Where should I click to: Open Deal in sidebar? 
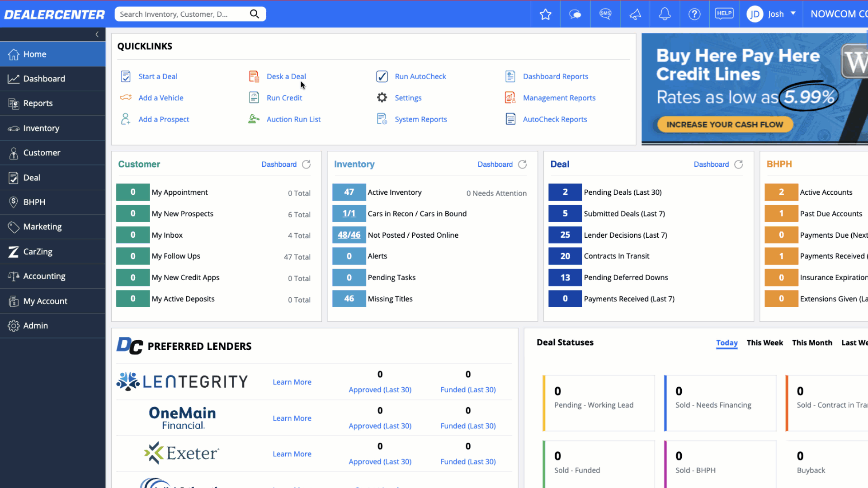pos(53,178)
